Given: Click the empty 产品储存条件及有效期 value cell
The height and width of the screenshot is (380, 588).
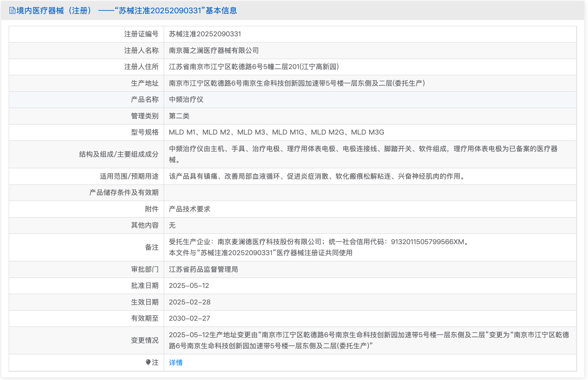Looking at the screenshot, I should pos(370,193).
